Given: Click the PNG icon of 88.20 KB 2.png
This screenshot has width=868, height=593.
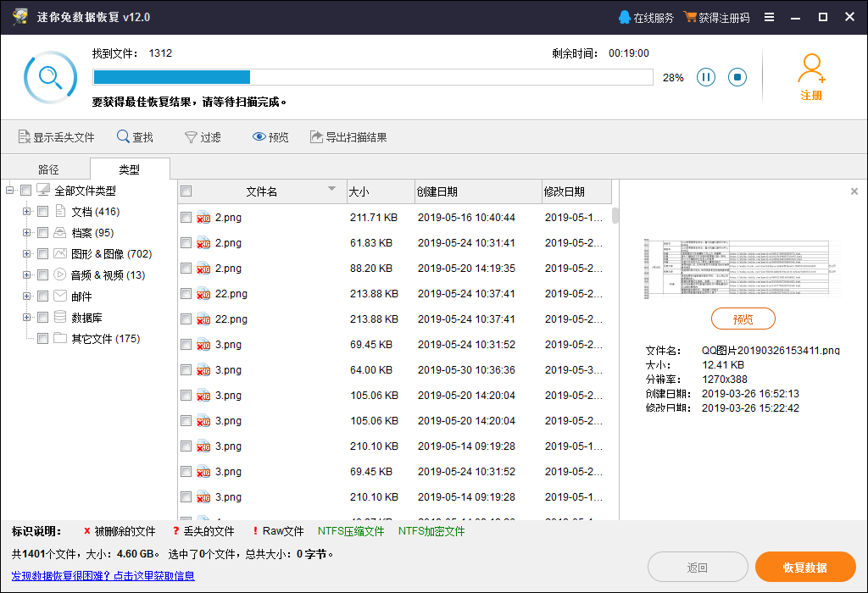Looking at the screenshot, I should [203, 268].
